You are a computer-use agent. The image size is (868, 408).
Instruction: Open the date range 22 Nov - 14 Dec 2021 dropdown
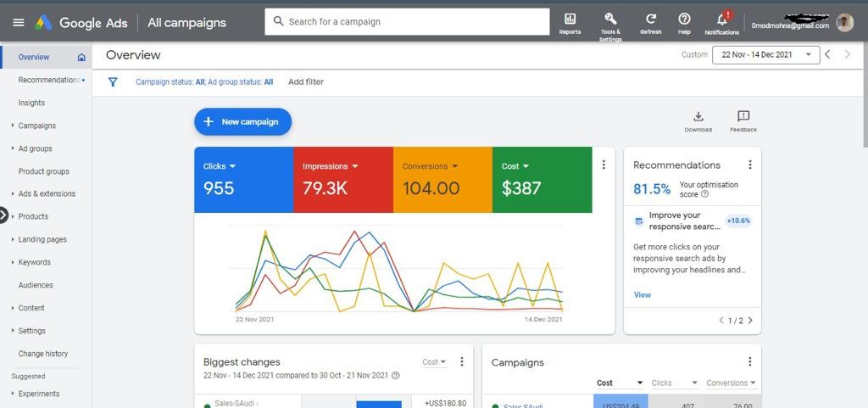coord(765,55)
